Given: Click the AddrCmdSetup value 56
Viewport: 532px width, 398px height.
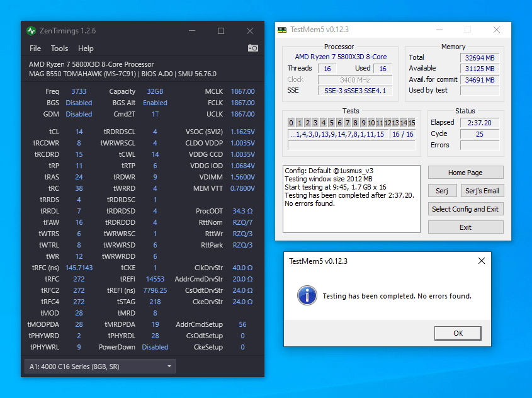Looking at the screenshot, I should 242,324.
